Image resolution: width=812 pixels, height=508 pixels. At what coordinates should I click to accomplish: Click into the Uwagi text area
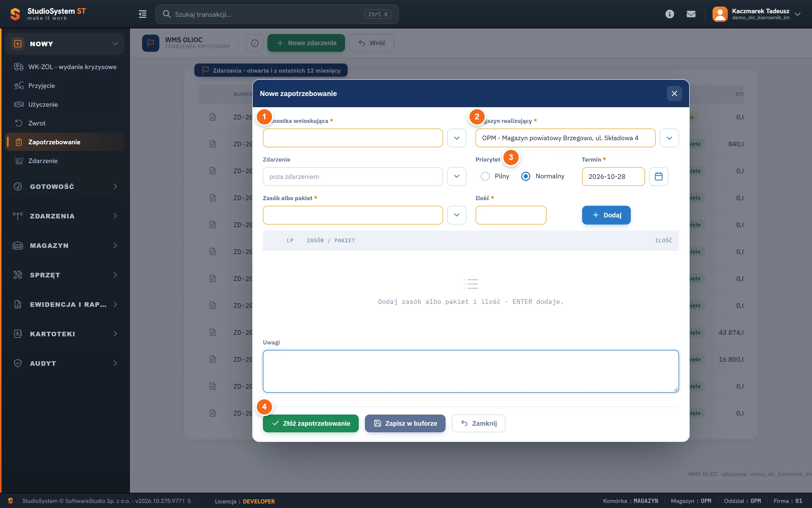[x=471, y=371]
